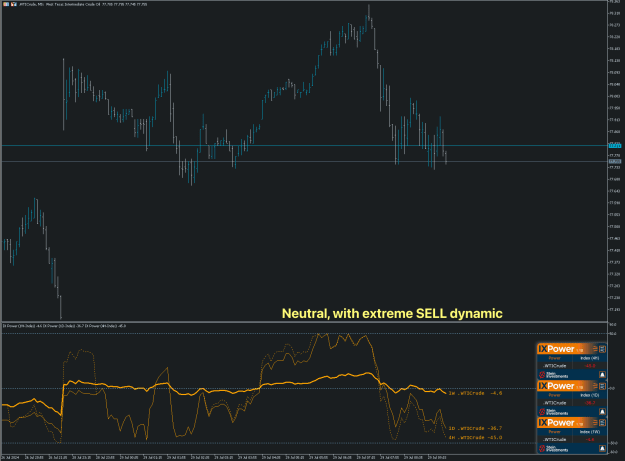The height and width of the screenshot is (461, 625).
Task: Click the -45.0 value in the 4H panel
Action: click(x=590, y=366)
